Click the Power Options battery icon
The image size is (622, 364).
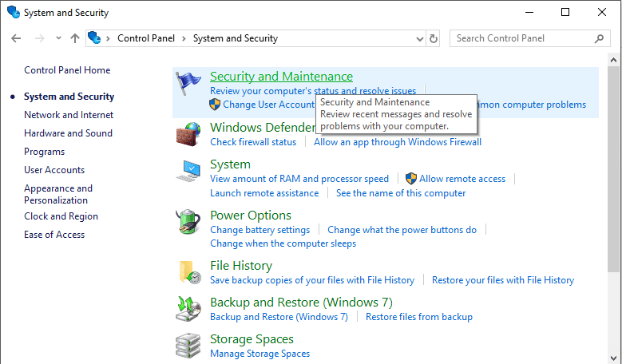(x=188, y=222)
